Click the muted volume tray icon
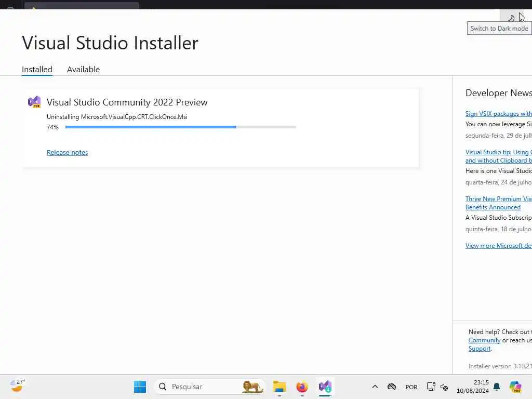 (x=444, y=387)
